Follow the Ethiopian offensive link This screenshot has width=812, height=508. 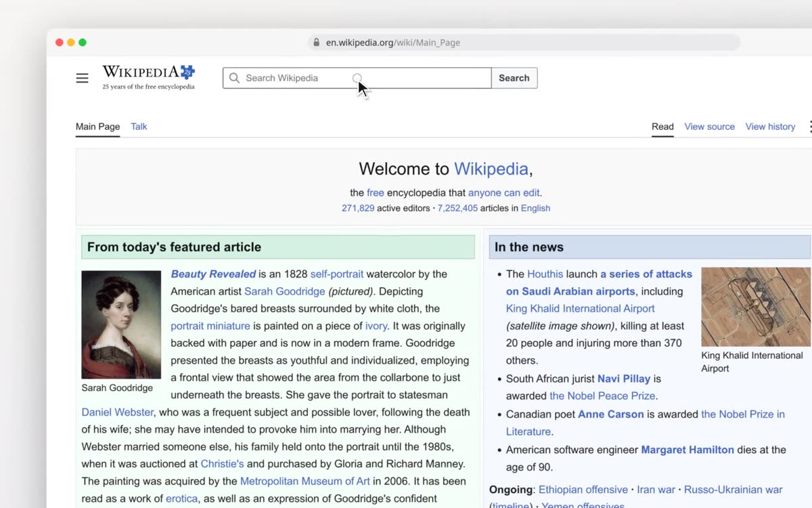583,489
